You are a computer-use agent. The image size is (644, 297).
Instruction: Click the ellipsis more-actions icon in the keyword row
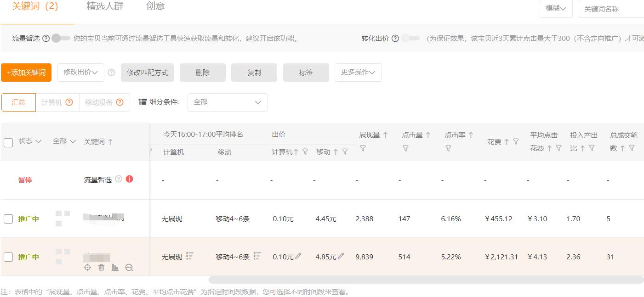point(129,267)
